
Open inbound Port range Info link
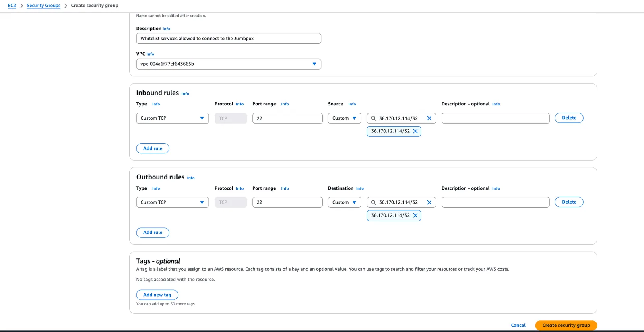click(285, 104)
